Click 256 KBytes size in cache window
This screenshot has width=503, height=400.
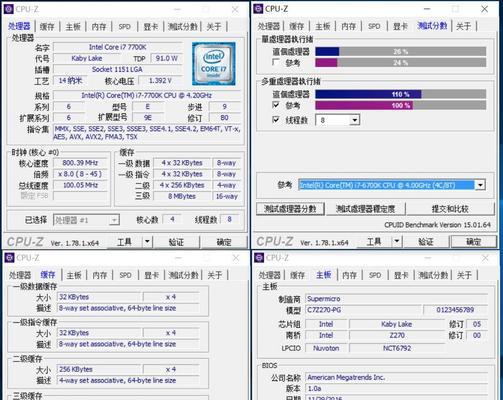(99, 369)
